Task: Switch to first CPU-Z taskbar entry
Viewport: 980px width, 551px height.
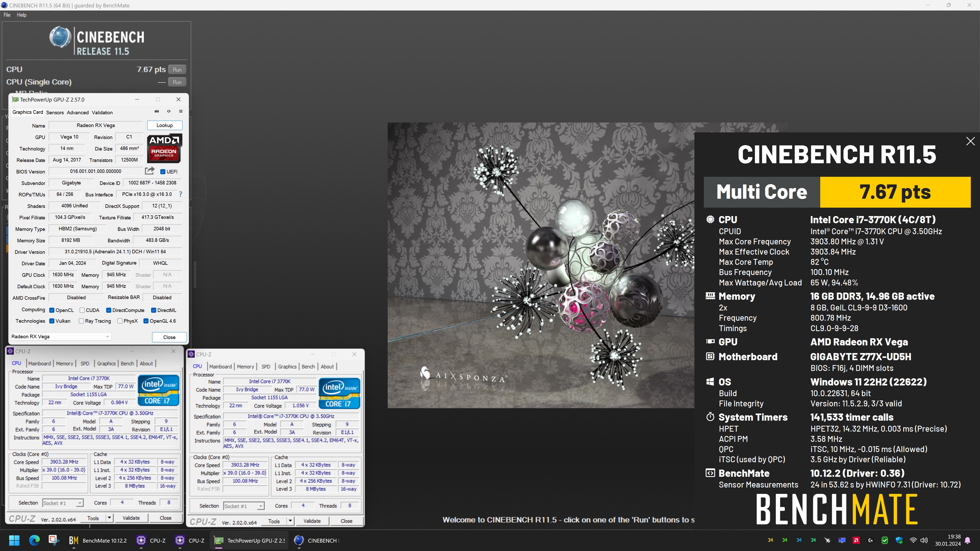Action: 151,540
